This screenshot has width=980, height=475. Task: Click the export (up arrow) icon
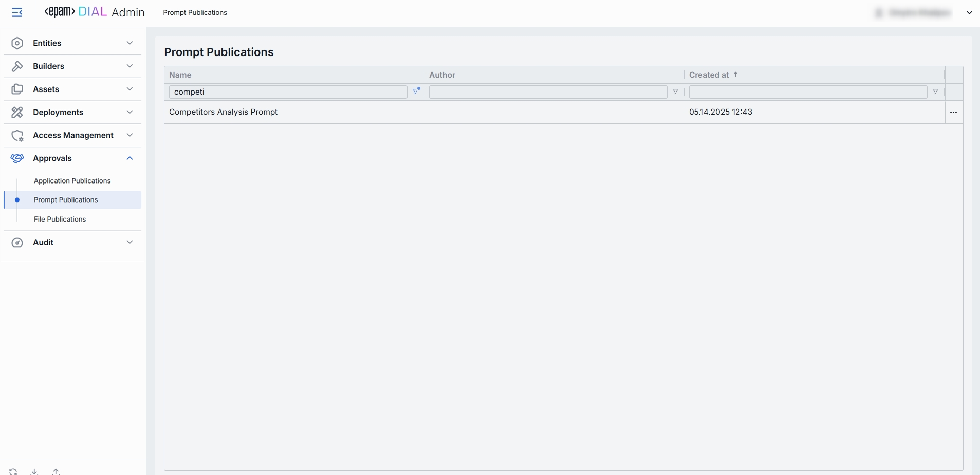(x=56, y=471)
